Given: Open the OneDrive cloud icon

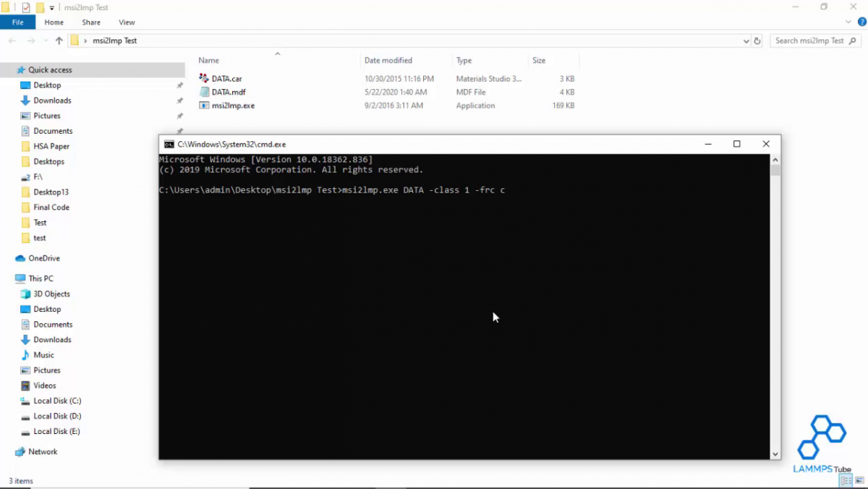Looking at the screenshot, I should (20, 258).
